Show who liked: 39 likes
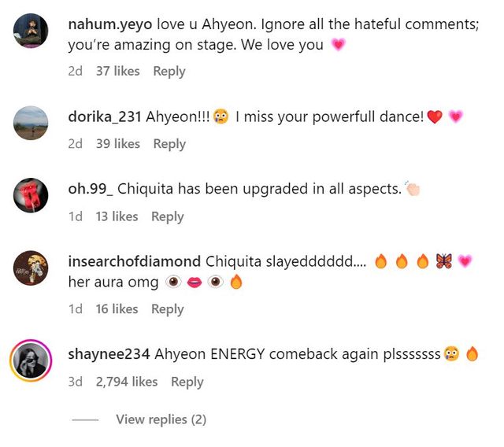504x447 pixels. (117, 143)
